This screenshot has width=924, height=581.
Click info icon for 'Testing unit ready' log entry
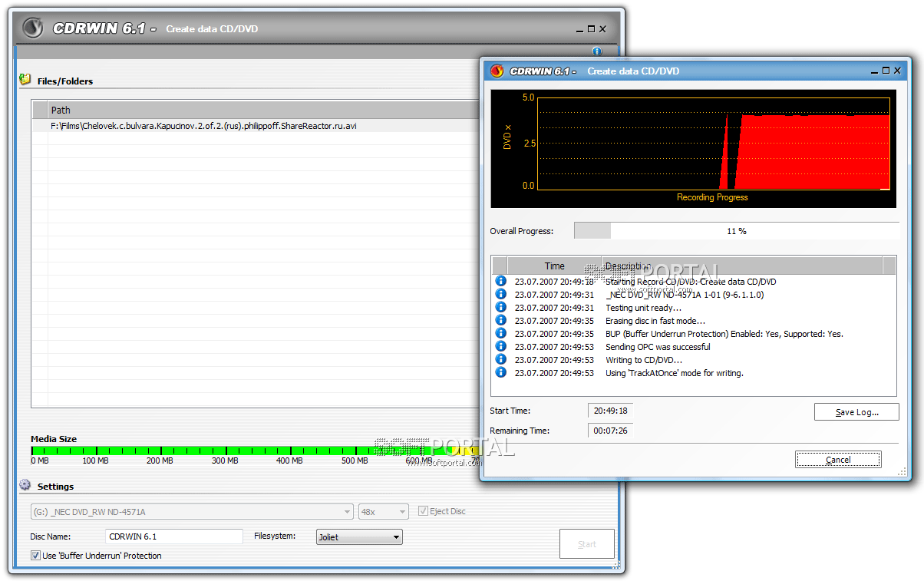click(501, 307)
